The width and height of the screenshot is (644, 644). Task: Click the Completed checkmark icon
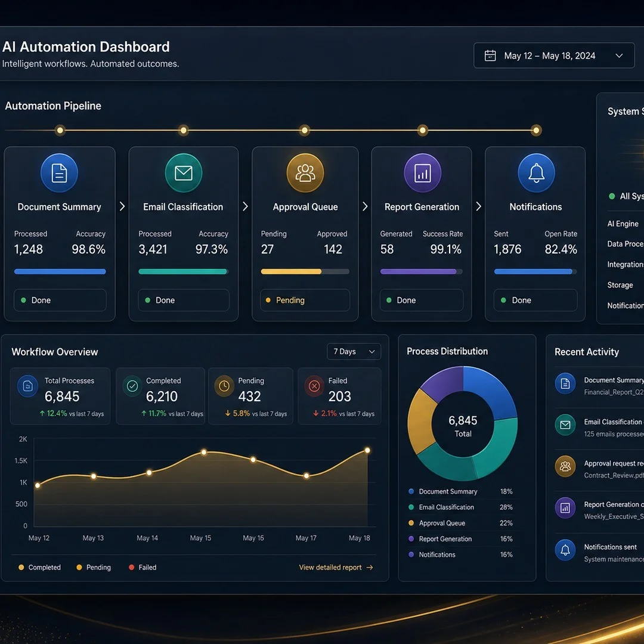(132, 386)
